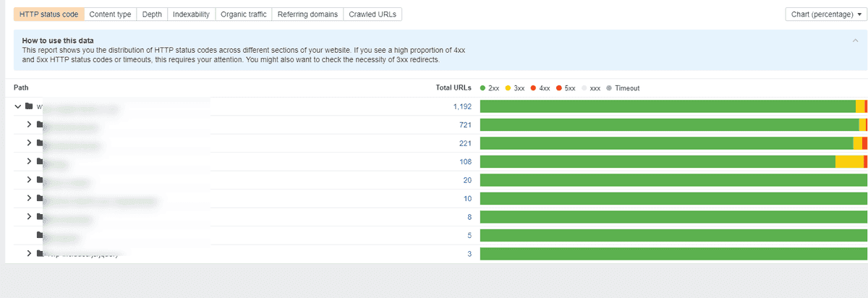Open the Chart (percentage) dropdown
The width and height of the screenshot is (868, 298).
click(824, 14)
